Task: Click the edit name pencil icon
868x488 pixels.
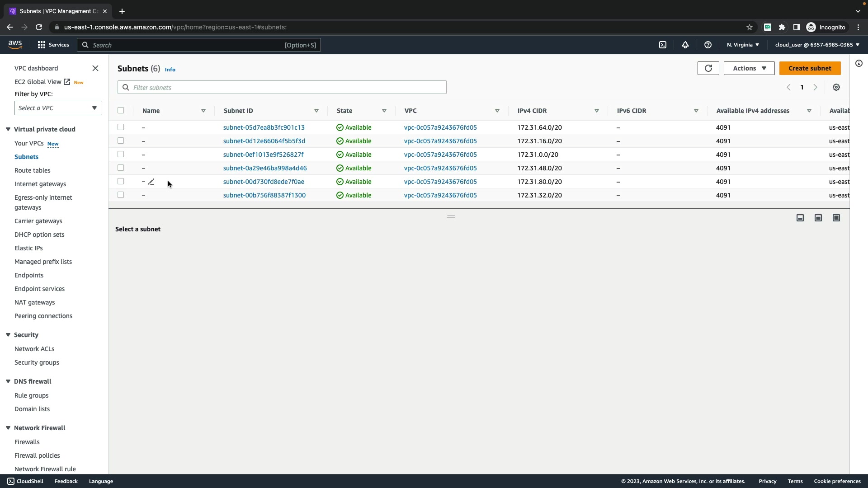Action: 151,182
